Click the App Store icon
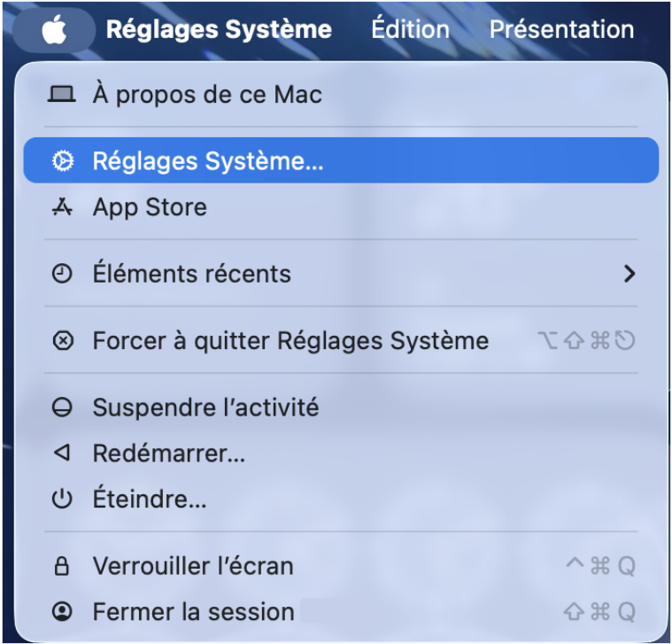Image resolution: width=672 pixels, height=644 pixels. (x=61, y=207)
